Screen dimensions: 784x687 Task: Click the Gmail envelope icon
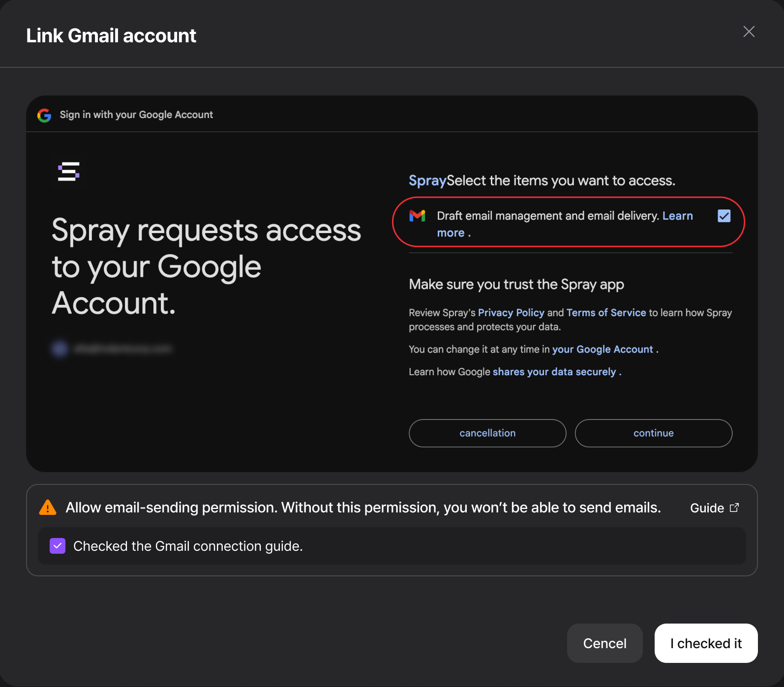[417, 216]
